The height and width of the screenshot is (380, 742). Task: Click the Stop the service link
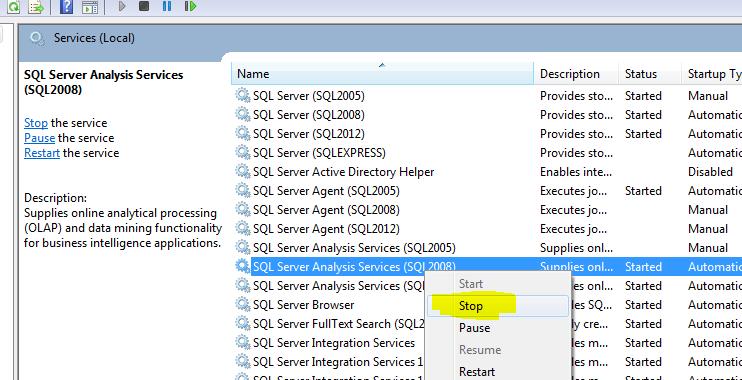tap(36, 123)
